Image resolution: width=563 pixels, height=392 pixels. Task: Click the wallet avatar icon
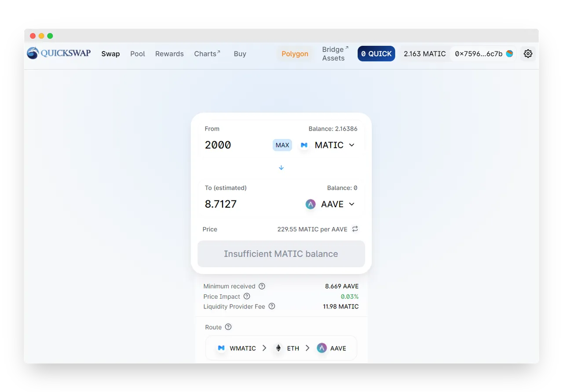pyautogui.click(x=509, y=54)
